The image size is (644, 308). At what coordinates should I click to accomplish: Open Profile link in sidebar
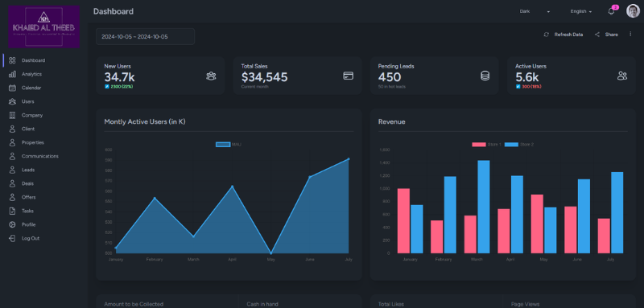pyautogui.click(x=29, y=224)
